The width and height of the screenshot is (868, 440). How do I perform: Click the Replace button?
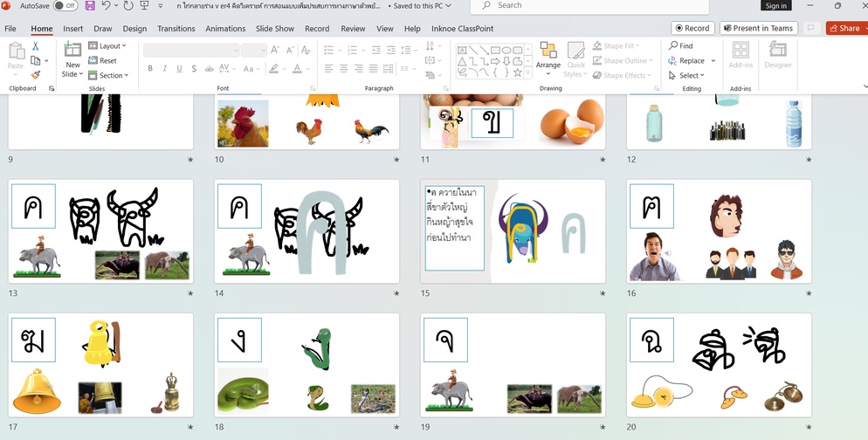point(687,60)
